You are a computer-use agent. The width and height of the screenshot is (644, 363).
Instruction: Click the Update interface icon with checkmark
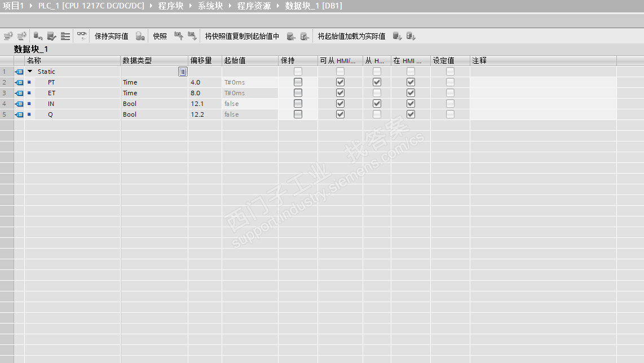pyautogui.click(x=51, y=36)
